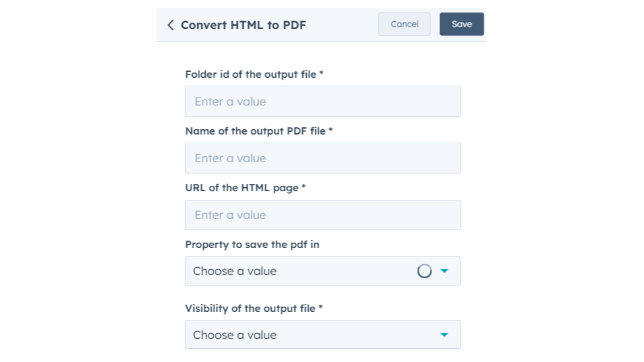
Task: Focus the Folder id of output file field
Action: point(323,102)
